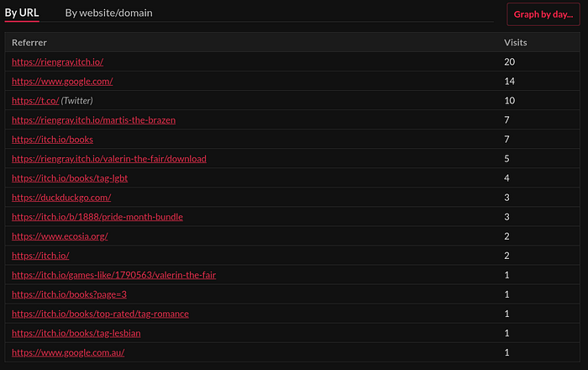Open the books?page=3 link

69,294
